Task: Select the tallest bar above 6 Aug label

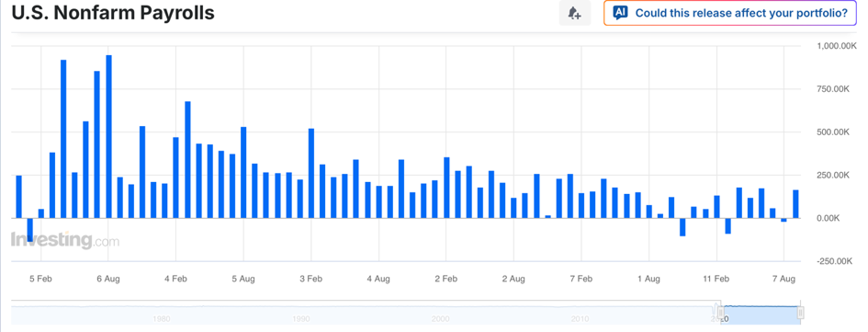Action: tap(108, 136)
